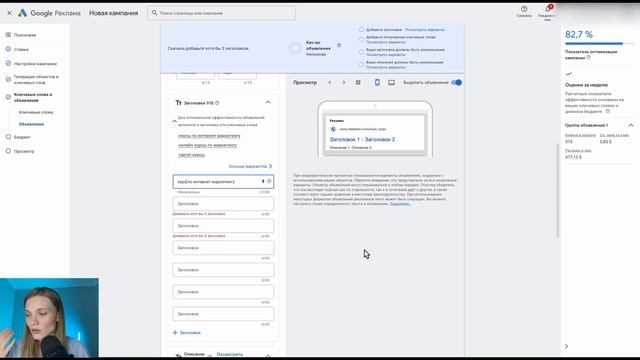Click the magnifier icon in search bar

[154, 13]
